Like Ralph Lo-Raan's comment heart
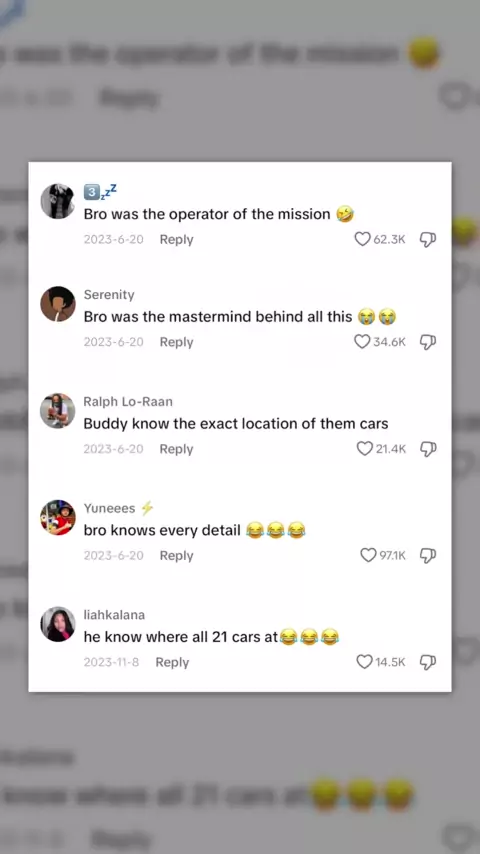This screenshot has height=854, width=480. point(364,448)
